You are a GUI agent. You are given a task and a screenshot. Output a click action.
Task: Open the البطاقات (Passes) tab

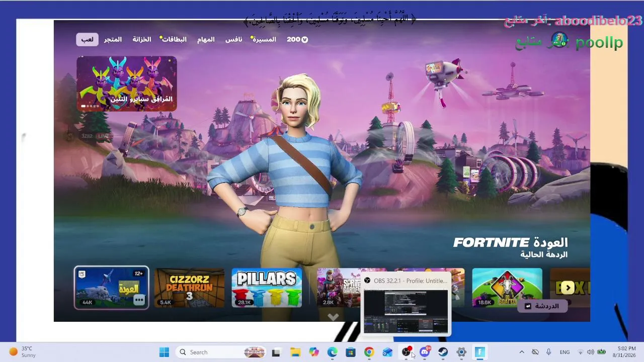pos(174,39)
